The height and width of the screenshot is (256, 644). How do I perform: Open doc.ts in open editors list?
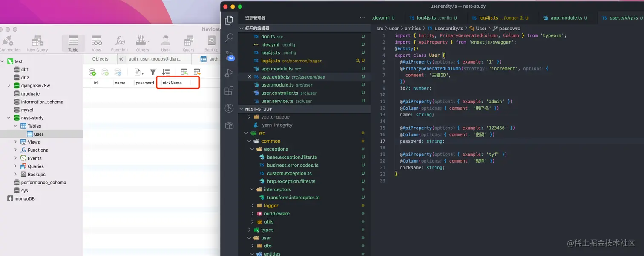pyautogui.click(x=268, y=37)
